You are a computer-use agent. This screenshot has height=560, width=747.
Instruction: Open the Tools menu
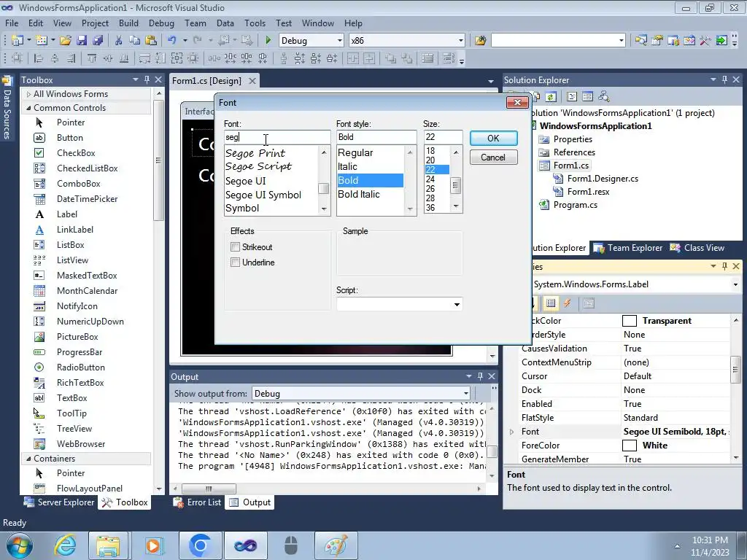(255, 23)
